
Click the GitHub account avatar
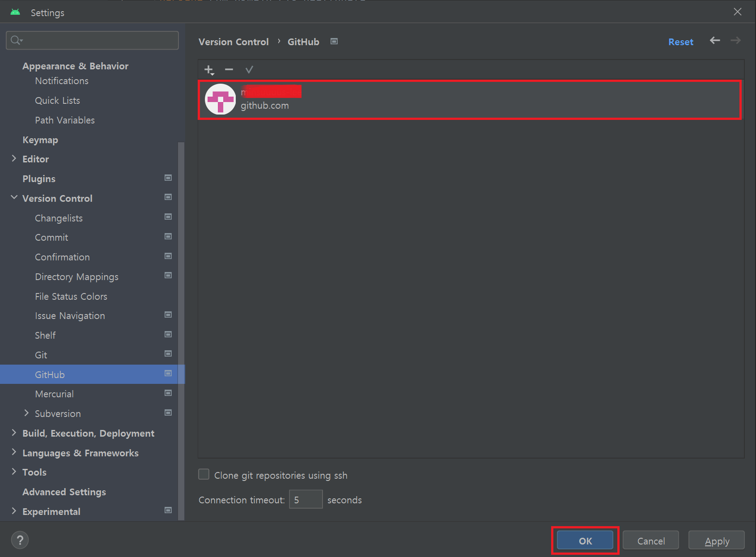point(220,99)
